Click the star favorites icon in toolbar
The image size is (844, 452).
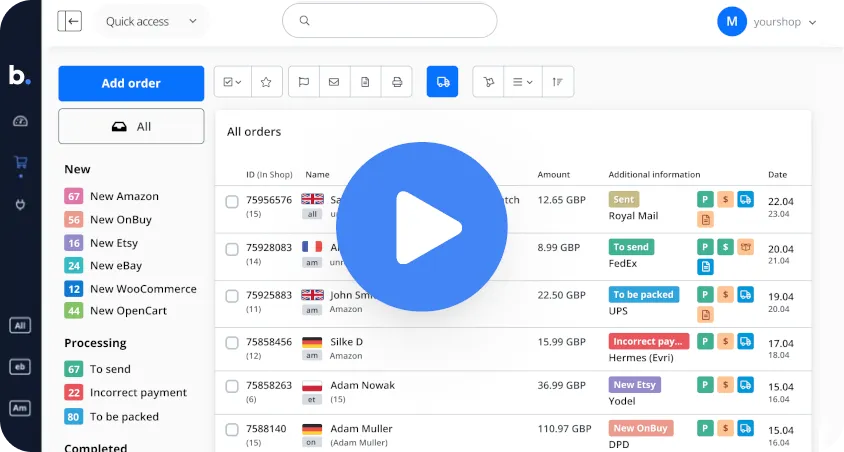(x=266, y=82)
